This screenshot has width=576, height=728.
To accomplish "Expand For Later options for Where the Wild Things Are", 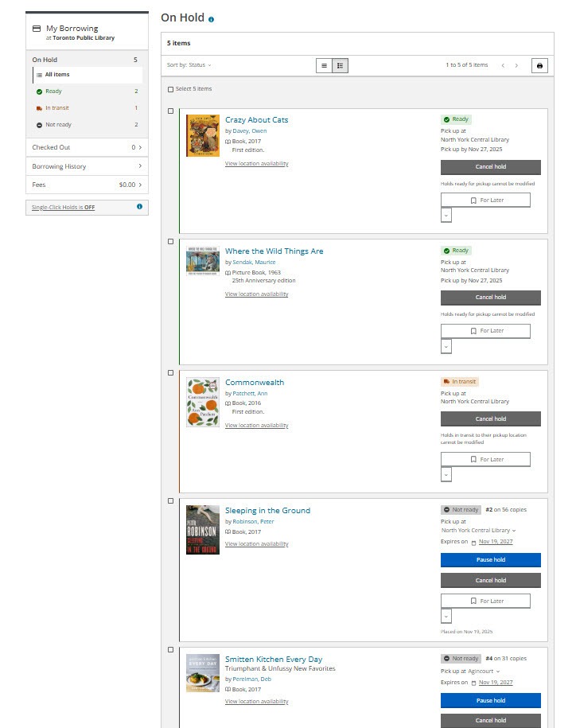I will click(446, 346).
